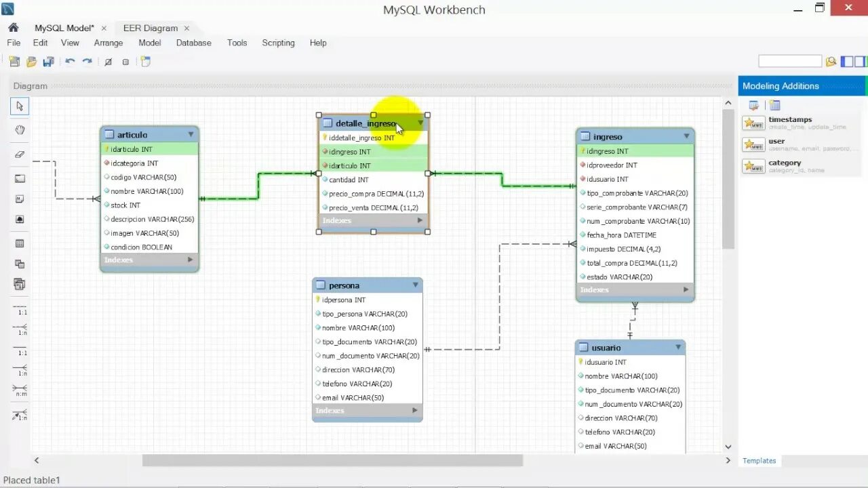Click the search magnifier icon

[831, 62]
